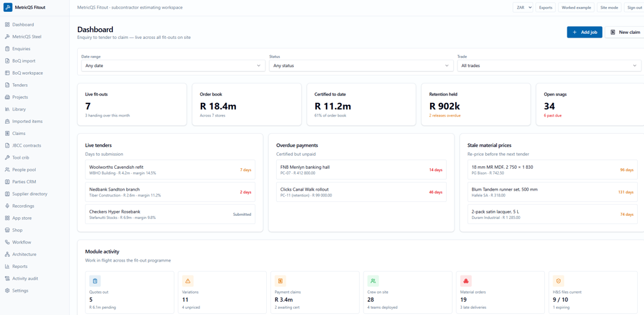Click the New claim button
This screenshot has width=644, height=315.
point(625,32)
